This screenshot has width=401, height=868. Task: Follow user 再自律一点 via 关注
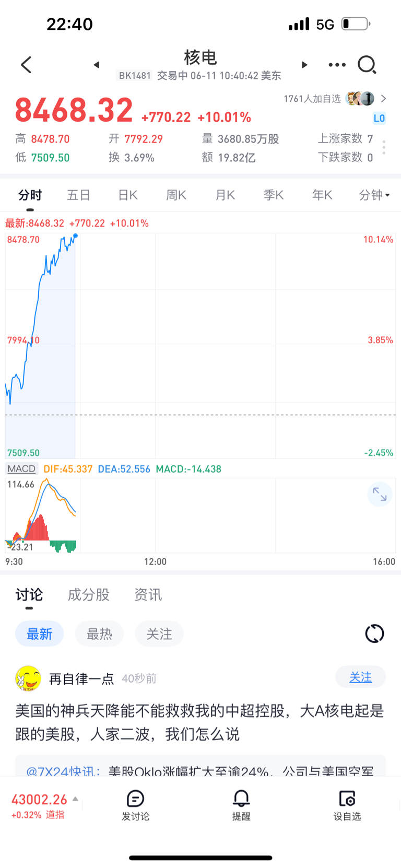(360, 677)
